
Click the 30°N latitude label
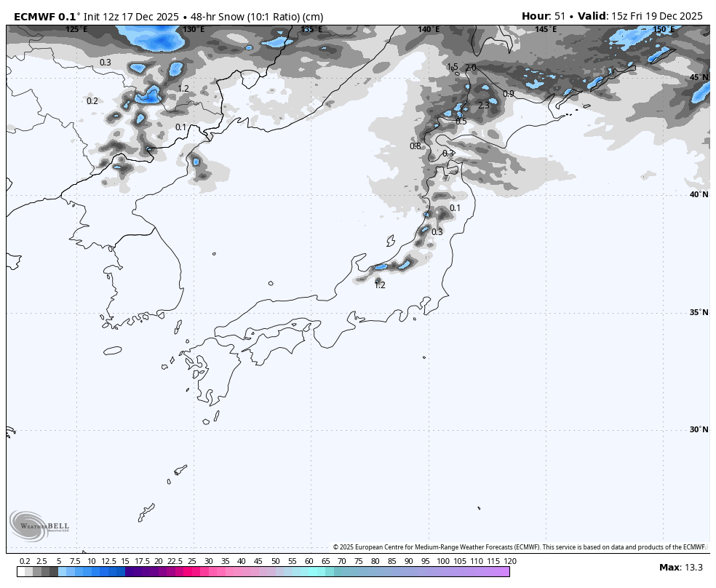coord(699,429)
